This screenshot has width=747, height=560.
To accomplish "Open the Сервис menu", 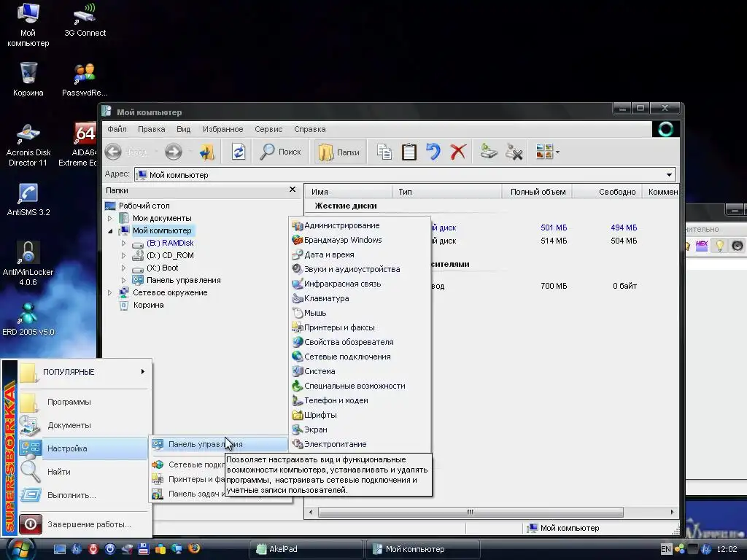I will 268,129.
